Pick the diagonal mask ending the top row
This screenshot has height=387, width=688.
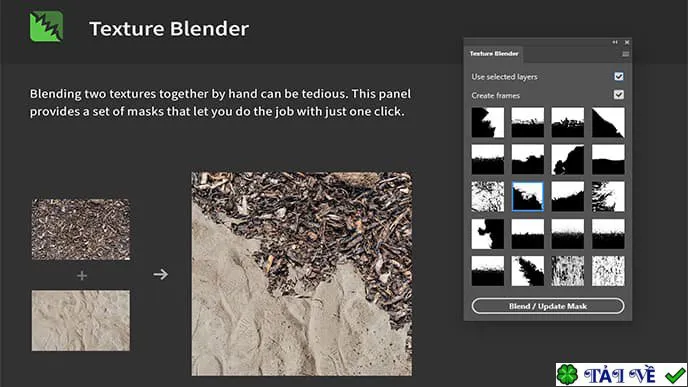[608, 122]
